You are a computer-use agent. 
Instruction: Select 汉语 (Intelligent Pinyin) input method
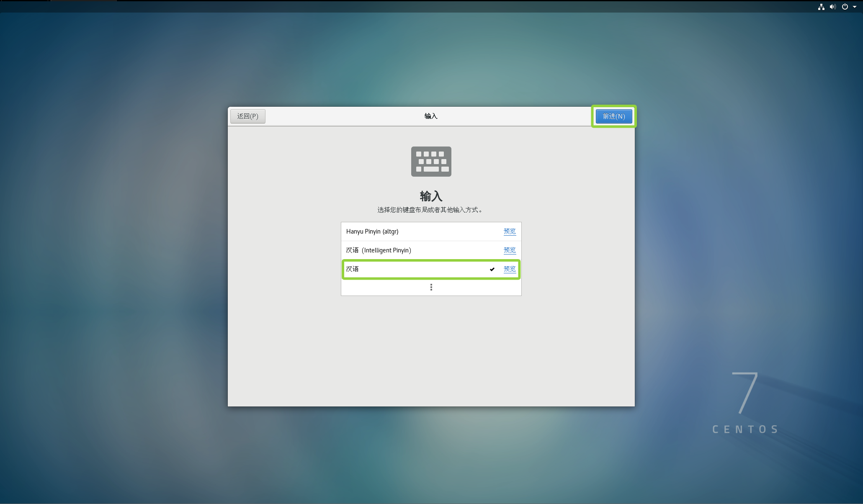pyautogui.click(x=379, y=250)
